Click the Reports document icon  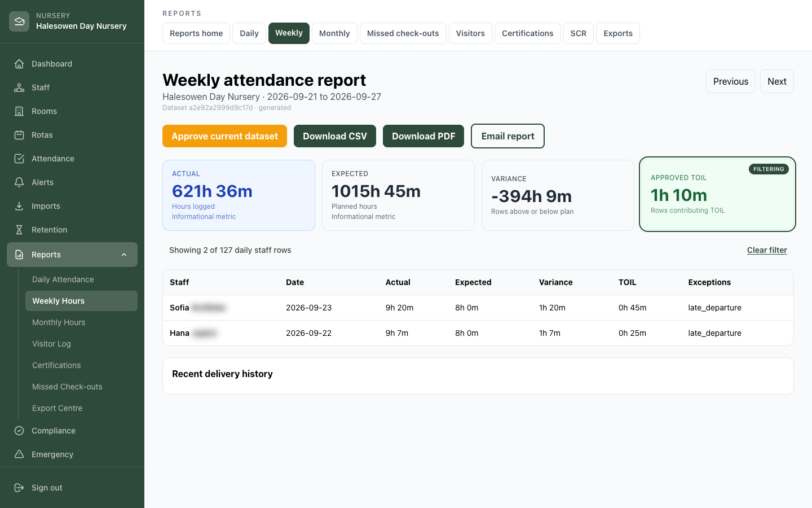19,255
